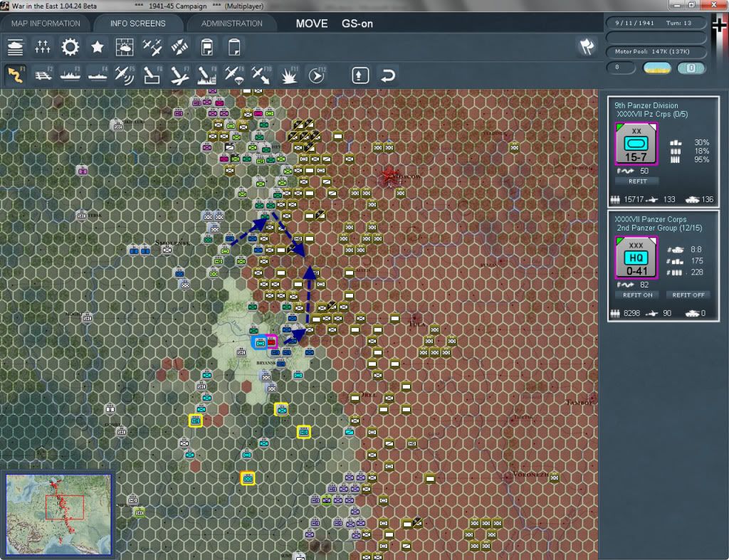
Task: Click REFIT OFF for XXXXVII Panzer Corps
Action: pyautogui.click(x=688, y=295)
